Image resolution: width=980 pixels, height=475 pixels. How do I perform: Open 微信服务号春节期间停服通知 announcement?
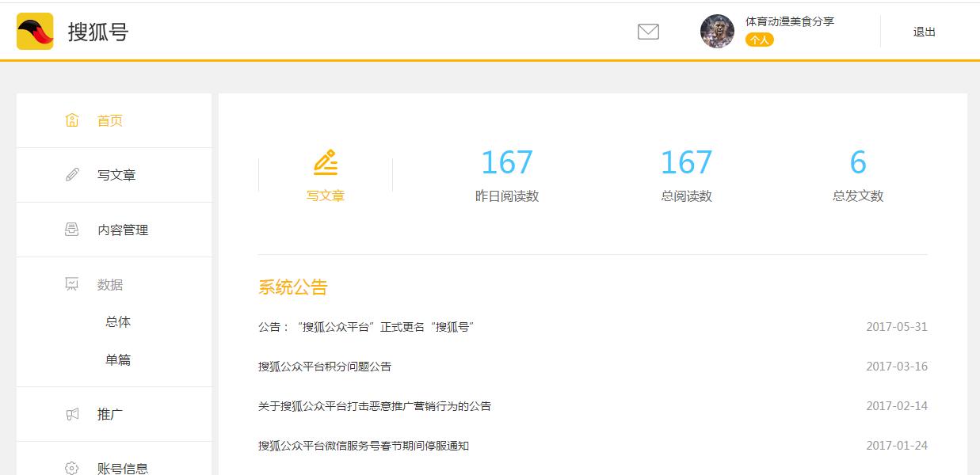point(364,446)
